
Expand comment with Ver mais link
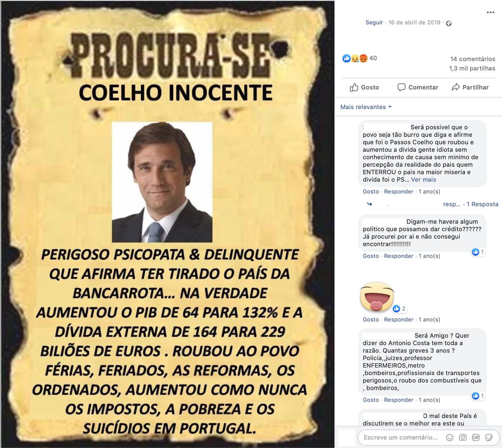pos(424,180)
